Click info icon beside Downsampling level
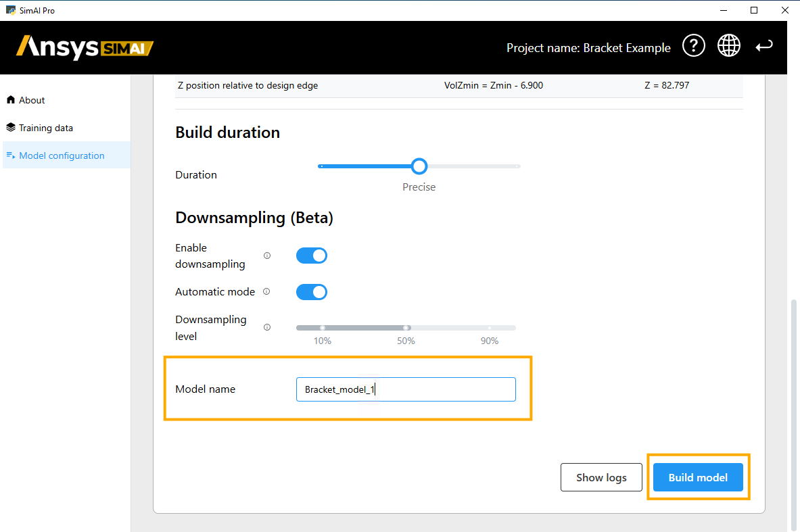 pos(267,327)
